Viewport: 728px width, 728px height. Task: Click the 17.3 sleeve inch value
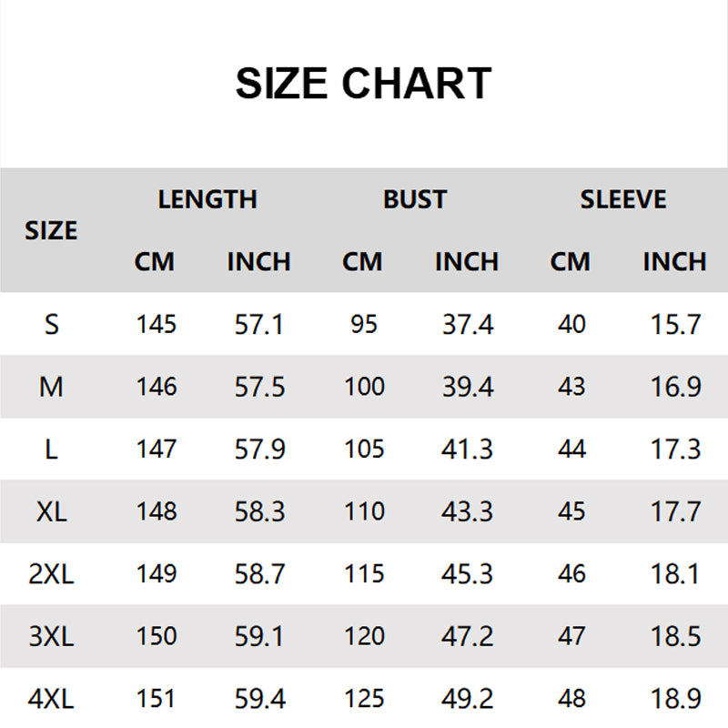676,450
